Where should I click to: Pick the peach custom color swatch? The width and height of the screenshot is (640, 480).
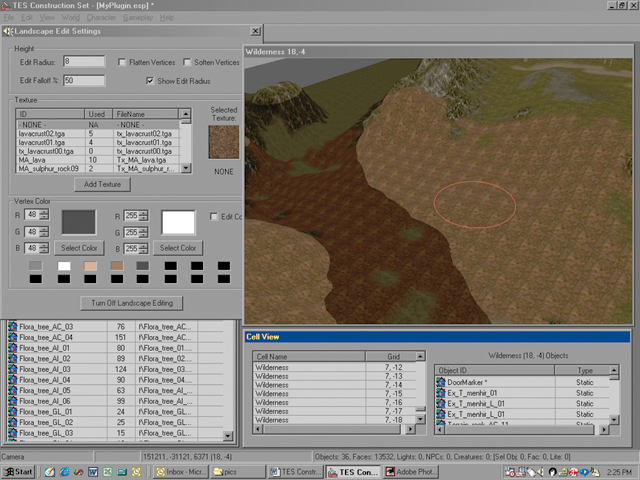(90, 266)
